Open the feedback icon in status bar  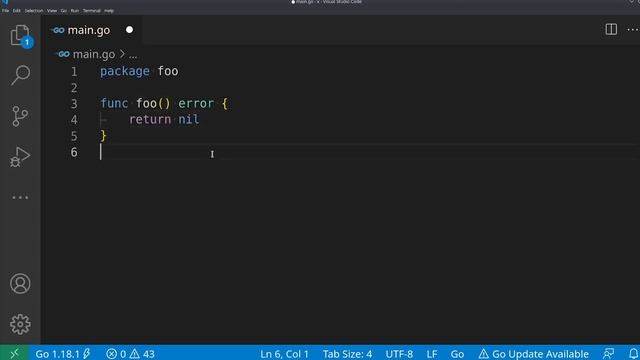point(609,353)
